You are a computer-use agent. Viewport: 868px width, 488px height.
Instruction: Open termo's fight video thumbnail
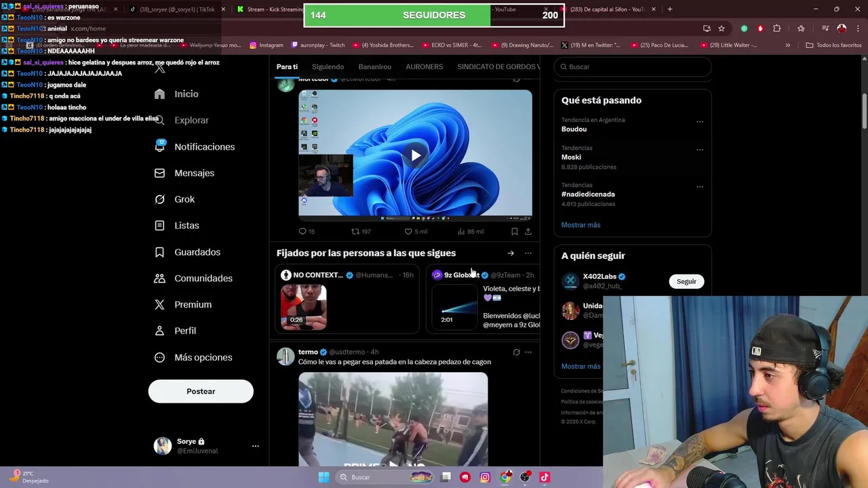tap(393, 420)
